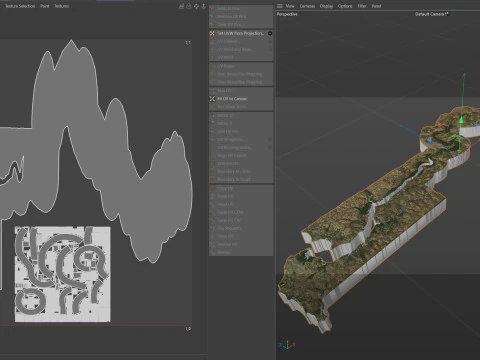The height and width of the screenshot is (360, 480).
Task: Open options gear beside UV Unwrap
Action: (x=270, y=41)
